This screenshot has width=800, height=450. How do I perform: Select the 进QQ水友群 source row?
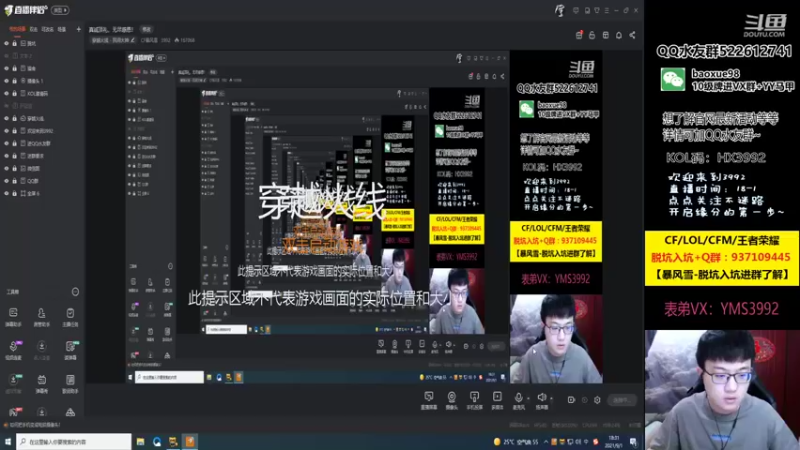42,143
